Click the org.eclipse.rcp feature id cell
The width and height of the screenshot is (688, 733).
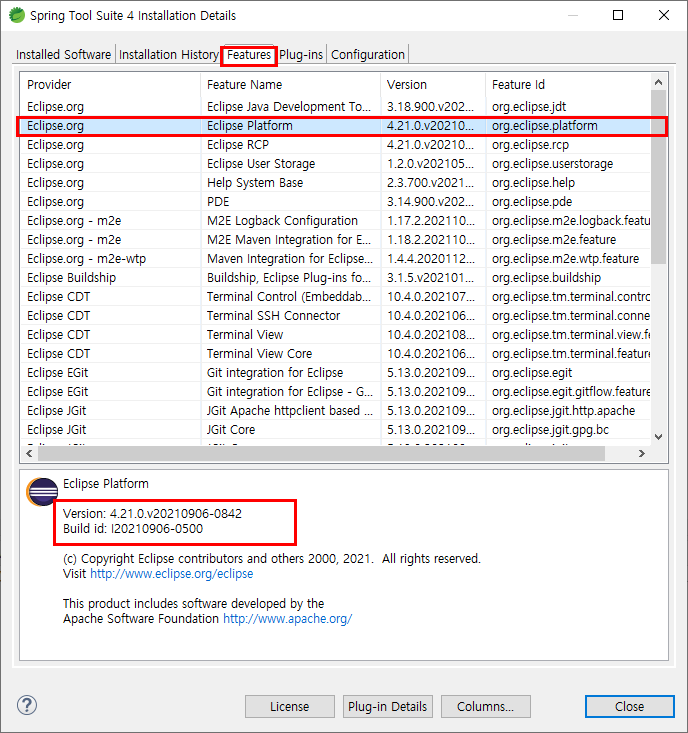[x=530, y=145]
